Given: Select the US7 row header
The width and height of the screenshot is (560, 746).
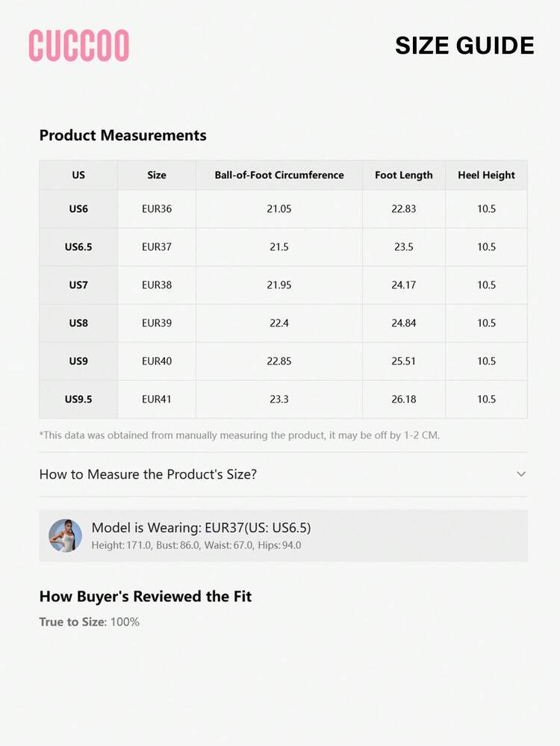Looking at the screenshot, I should pos(78,285).
